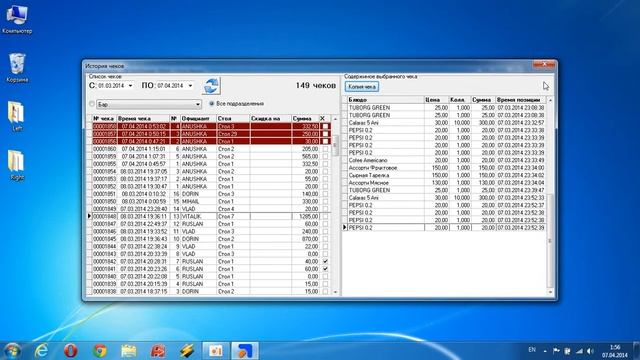Click the network signal tray icon
This screenshot has height=360, width=640.
point(579,351)
